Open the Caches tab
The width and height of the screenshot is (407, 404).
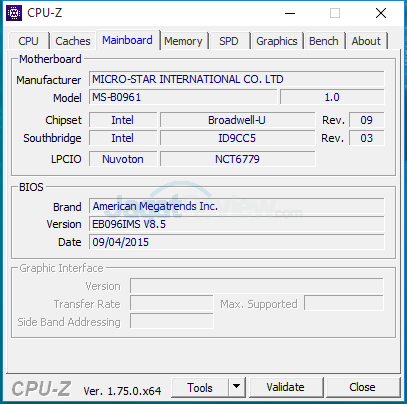(x=73, y=41)
